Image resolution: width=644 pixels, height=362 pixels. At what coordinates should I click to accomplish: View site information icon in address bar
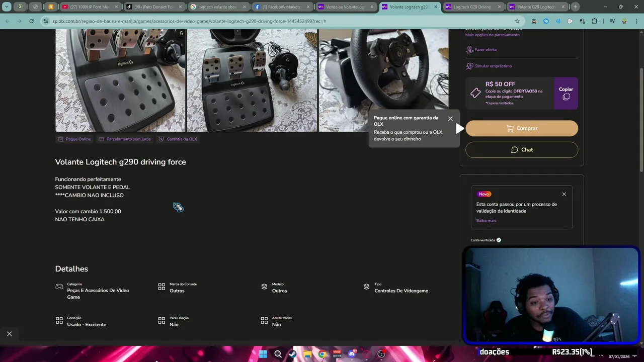46,21
